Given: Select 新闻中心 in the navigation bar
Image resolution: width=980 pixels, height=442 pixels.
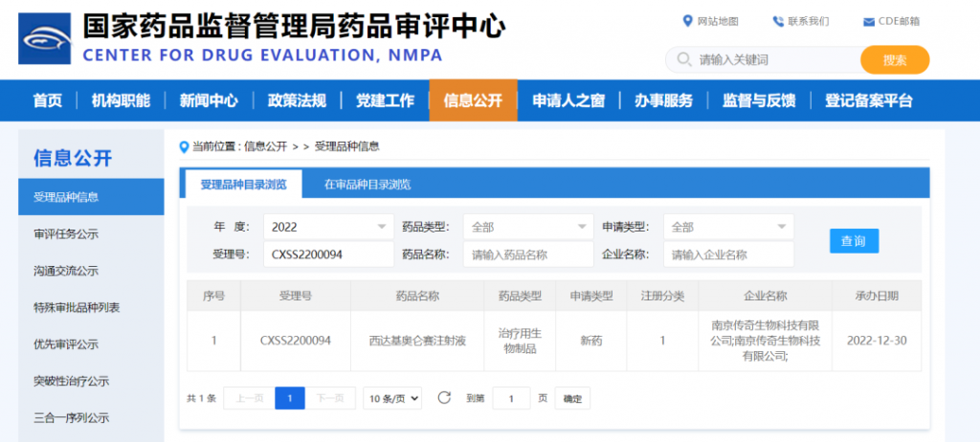Looking at the screenshot, I should 209,100.
